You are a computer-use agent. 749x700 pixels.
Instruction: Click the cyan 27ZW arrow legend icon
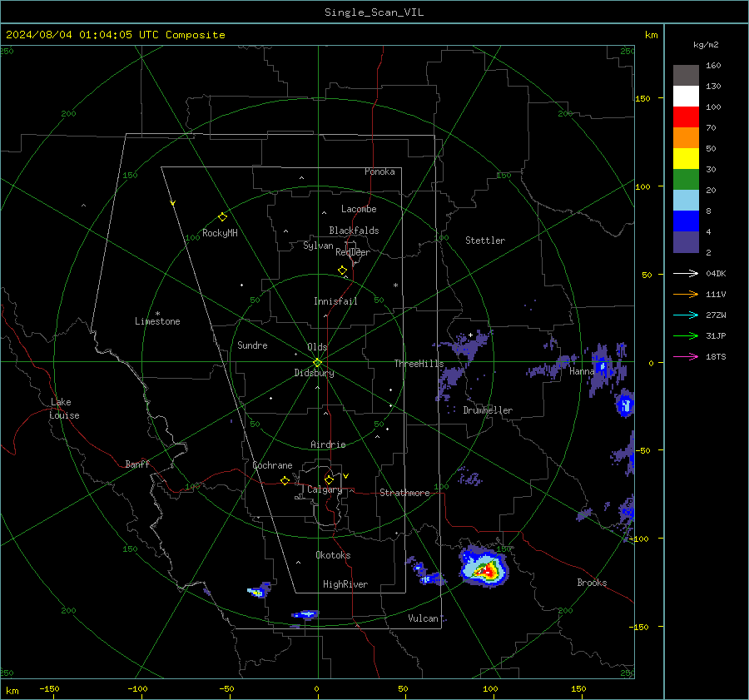686,315
